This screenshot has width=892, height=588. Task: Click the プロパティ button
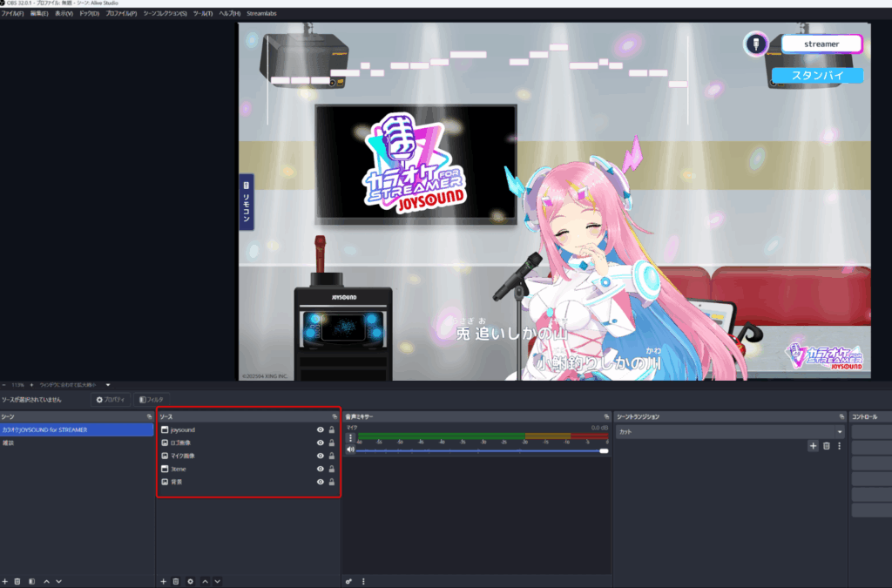[111, 400]
